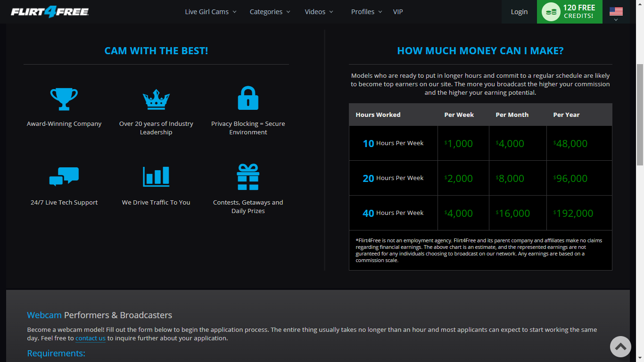Click 'HOW MUCH MONEY CAN I MAKE?' heading
Screen dimensions: 644x362
(x=480, y=51)
